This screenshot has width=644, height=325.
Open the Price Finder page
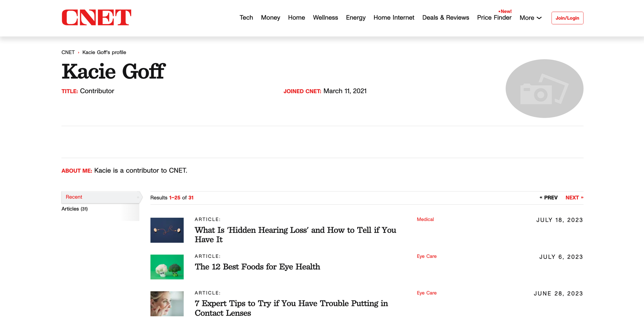(x=494, y=17)
